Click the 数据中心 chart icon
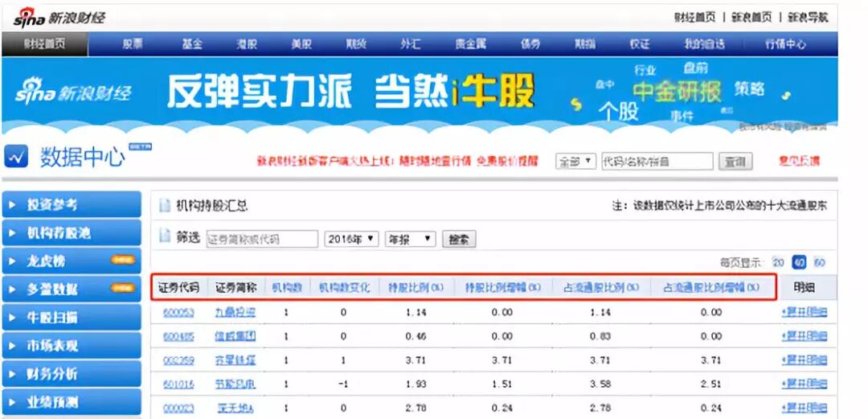The height and width of the screenshot is (419, 868). 16,158
